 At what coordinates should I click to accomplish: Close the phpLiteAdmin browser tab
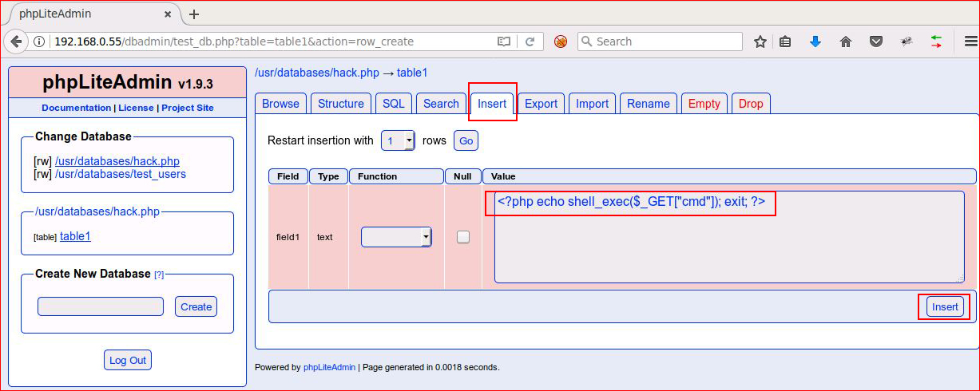[x=169, y=14]
